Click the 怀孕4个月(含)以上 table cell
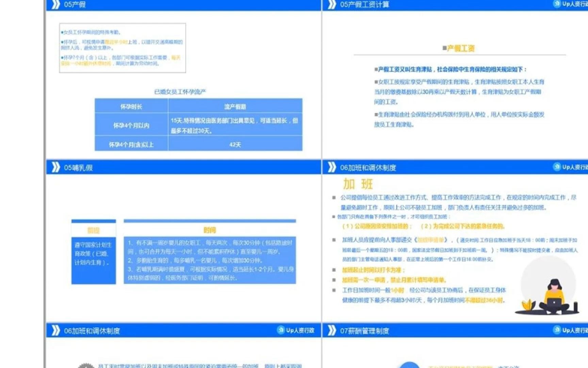The width and height of the screenshot is (588, 368). coord(131,144)
